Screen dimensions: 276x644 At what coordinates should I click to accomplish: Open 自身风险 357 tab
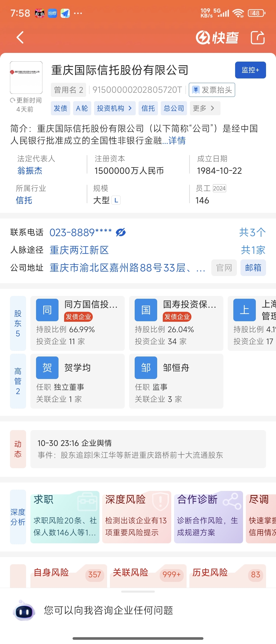click(69, 576)
